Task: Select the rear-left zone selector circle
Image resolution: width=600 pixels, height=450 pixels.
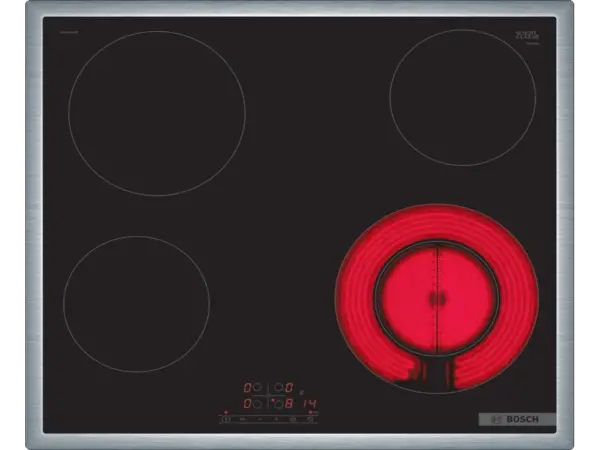Action: pyautogui.click(x=257, y=387)
